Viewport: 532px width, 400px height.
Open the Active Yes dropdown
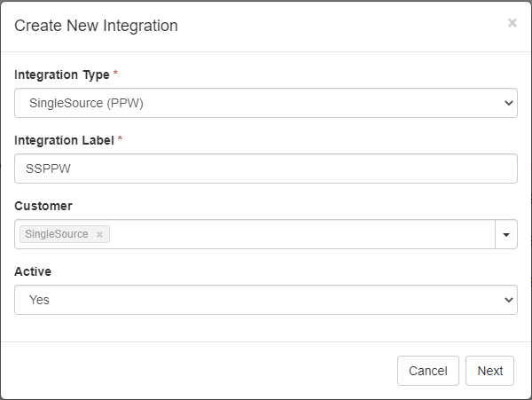coord(265,300)
